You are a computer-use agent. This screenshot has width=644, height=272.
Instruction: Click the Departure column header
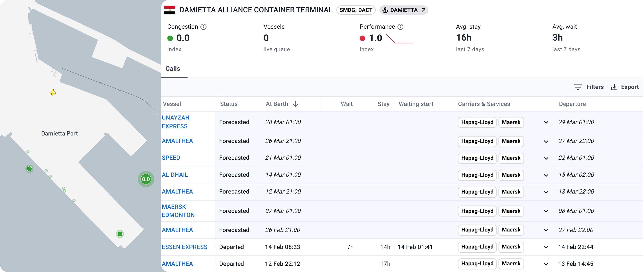point(572,104)
